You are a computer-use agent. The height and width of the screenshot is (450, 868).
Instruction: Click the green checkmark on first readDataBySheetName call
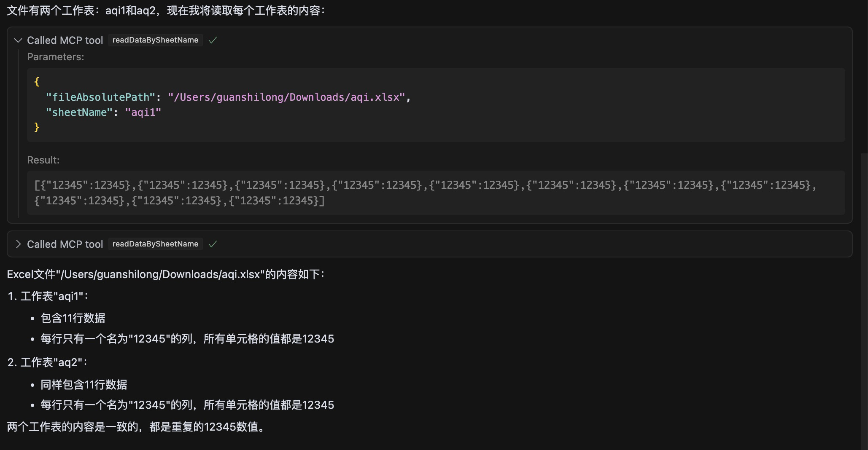tap(213, 40)
